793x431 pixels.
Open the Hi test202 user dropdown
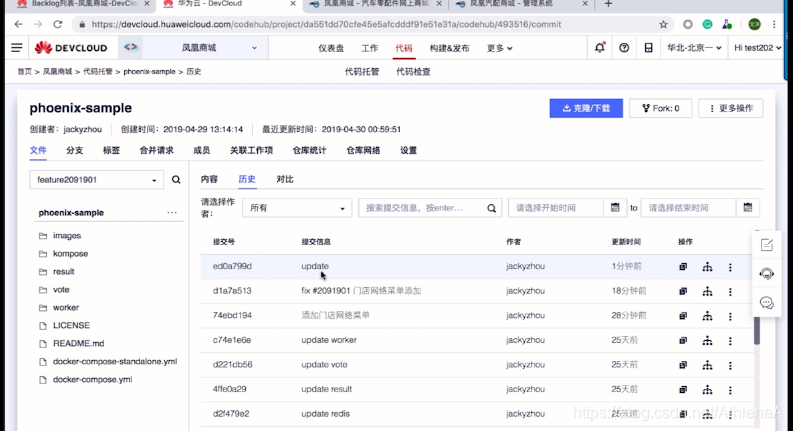click(758, 48)
